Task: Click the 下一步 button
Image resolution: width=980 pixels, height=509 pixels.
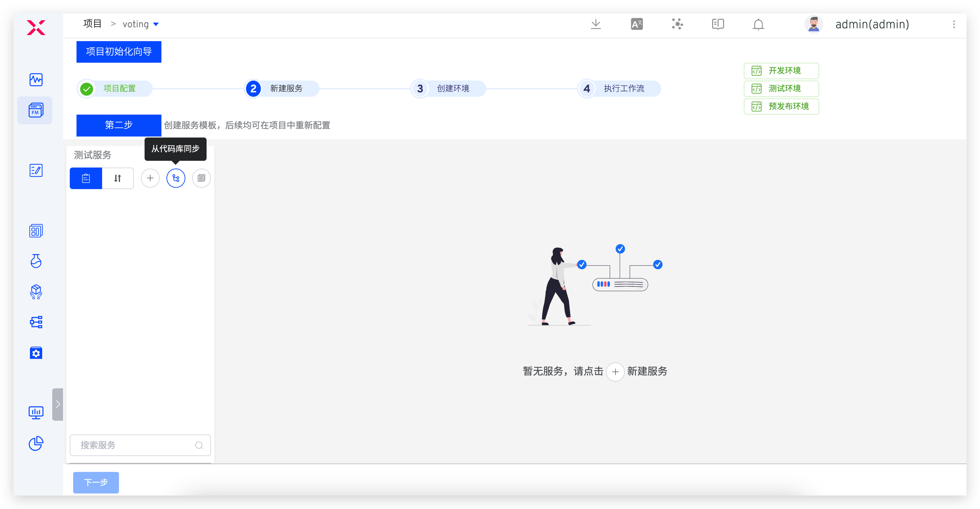Action: click(x=96, y=482)
